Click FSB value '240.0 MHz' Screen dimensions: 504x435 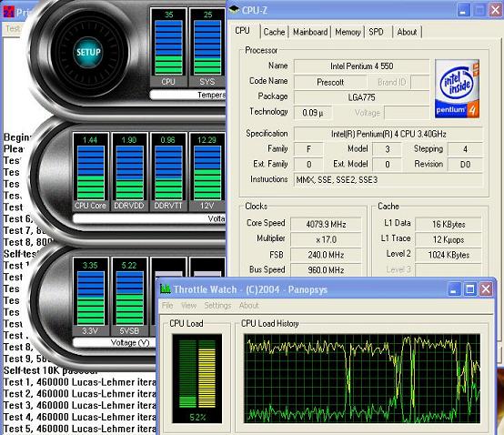326,255
